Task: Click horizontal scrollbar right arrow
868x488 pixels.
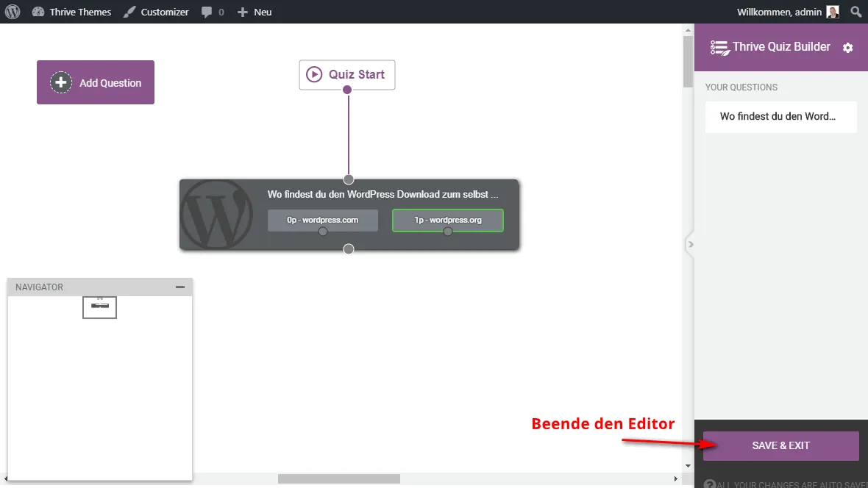Action: tap(676, 478)
